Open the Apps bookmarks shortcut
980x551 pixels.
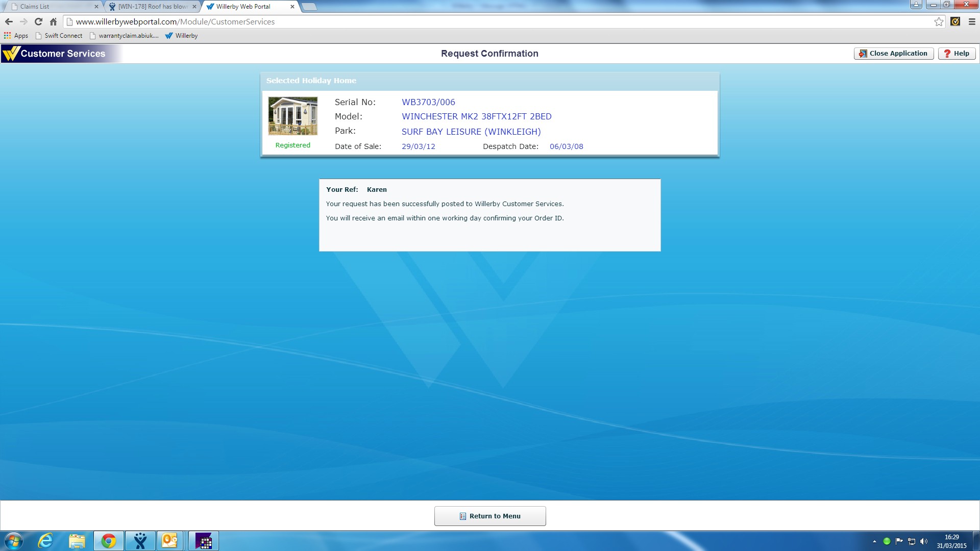(16, 36)
